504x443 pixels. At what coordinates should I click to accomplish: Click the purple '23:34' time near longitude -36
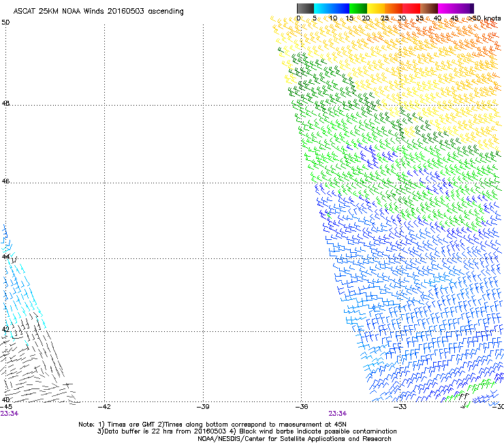click(338, 414)
